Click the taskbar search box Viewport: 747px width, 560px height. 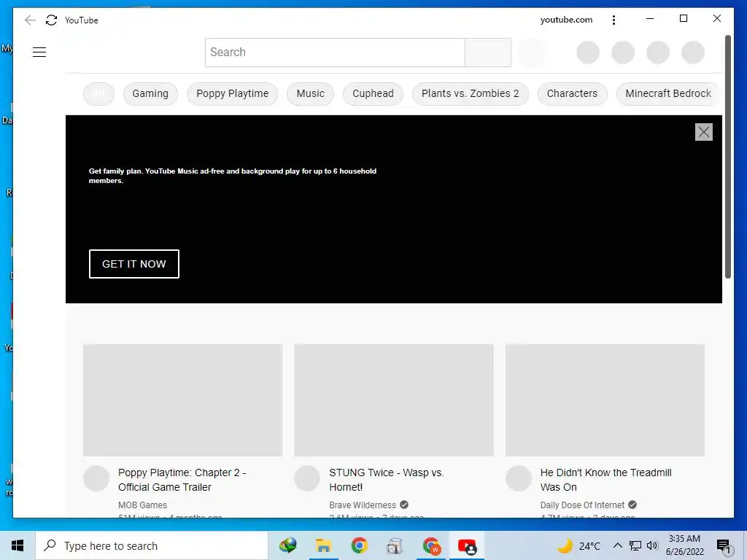[x=152, y=545]
